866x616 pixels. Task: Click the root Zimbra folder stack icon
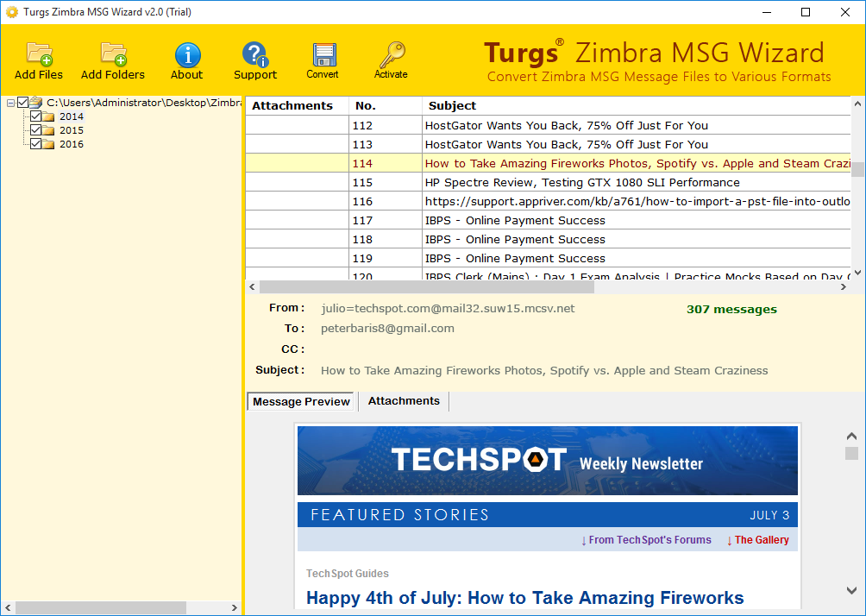click(x=36, y=102)
